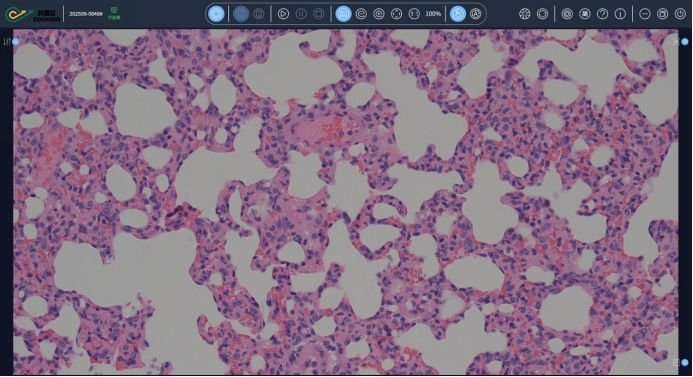
Task: Click the play button in toolbar
Action: click(283, 14)
